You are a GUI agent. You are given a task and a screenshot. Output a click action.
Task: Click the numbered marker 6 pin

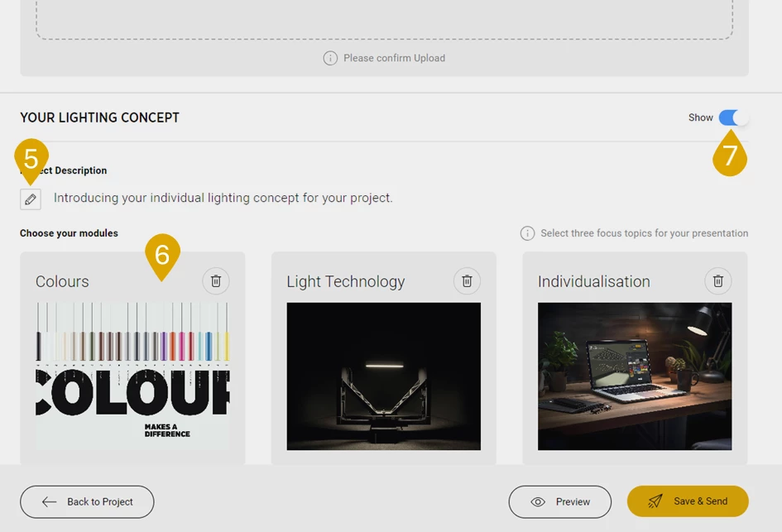pyautogui.click(x=162, y=255)
